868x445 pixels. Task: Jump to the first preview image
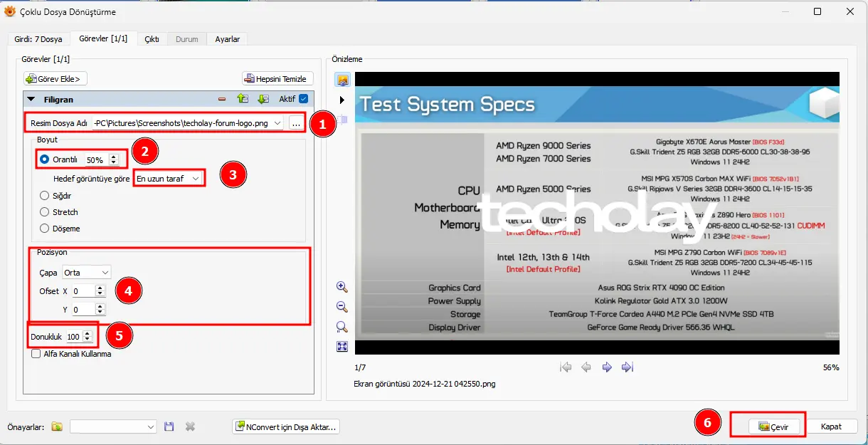[x=566, y=367]
